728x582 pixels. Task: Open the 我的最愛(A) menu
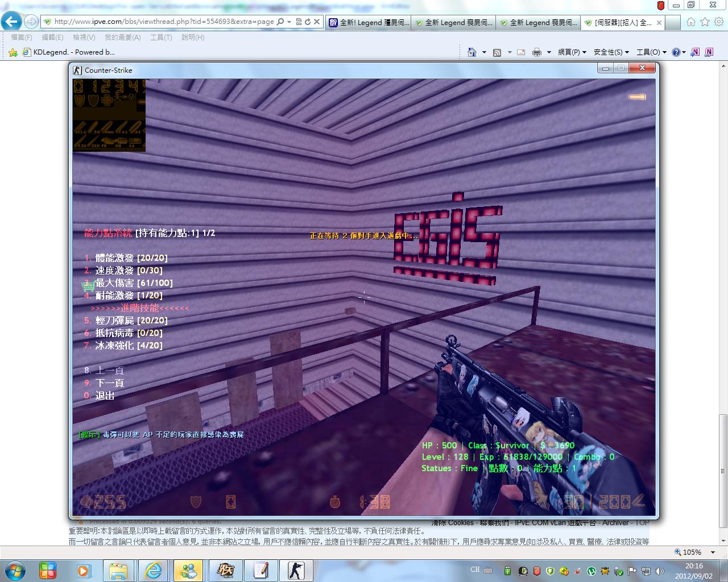(x=122, y=37)
